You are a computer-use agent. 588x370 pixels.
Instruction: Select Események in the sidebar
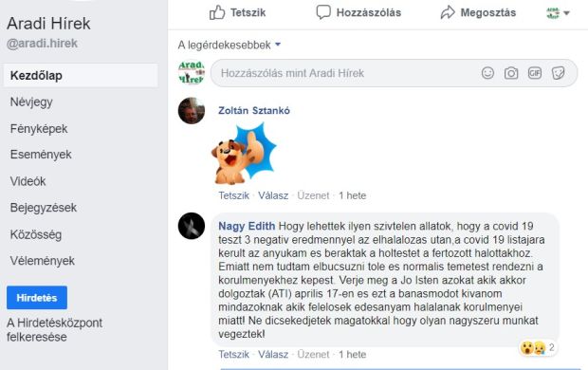coord(41,155)
